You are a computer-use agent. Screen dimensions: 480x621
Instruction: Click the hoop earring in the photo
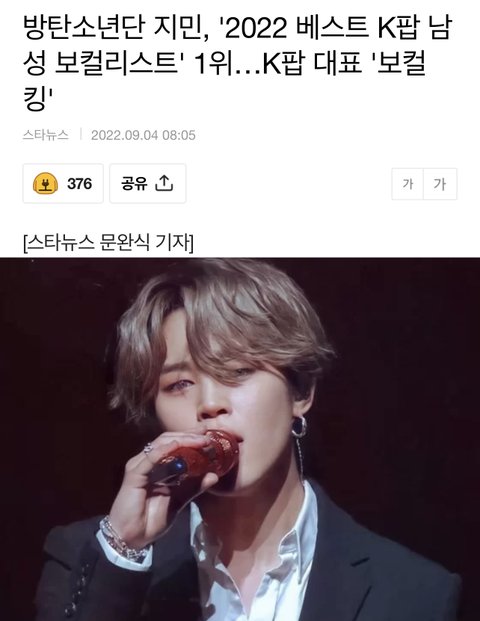pos(299,426)
